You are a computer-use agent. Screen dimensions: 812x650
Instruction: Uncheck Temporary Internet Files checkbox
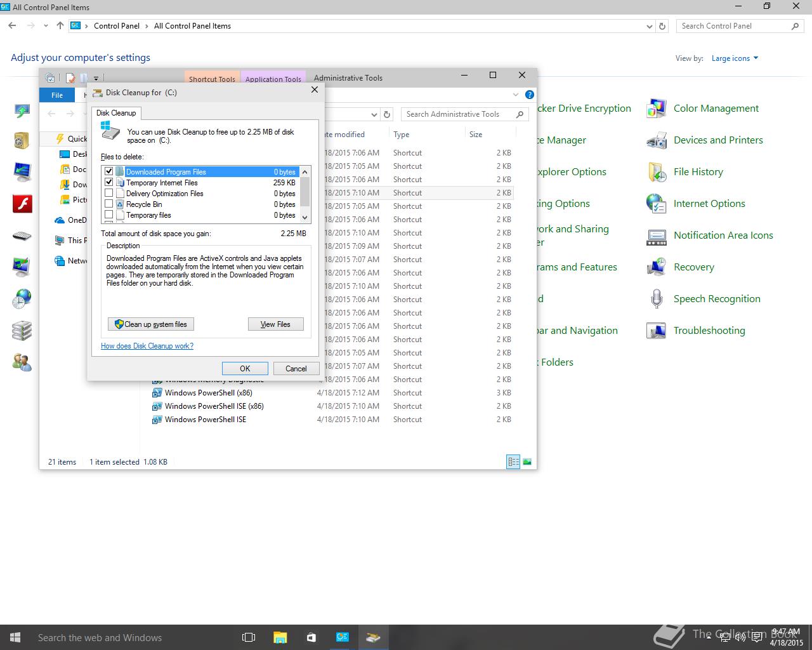coord(109,183)
